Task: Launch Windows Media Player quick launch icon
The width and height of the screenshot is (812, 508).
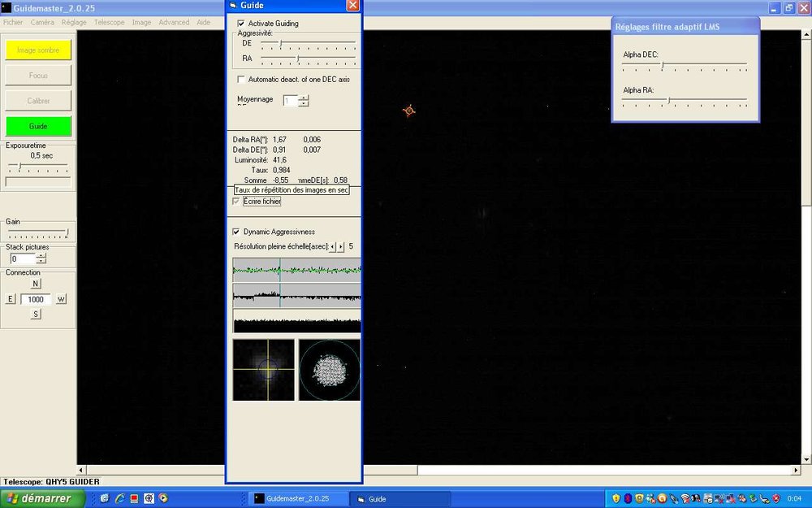Action: pos(163,498)
